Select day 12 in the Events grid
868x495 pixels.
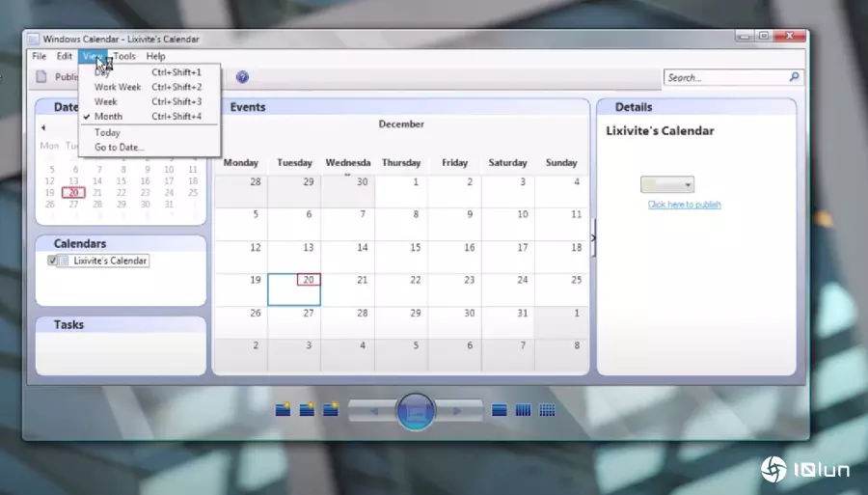[241, 257]
